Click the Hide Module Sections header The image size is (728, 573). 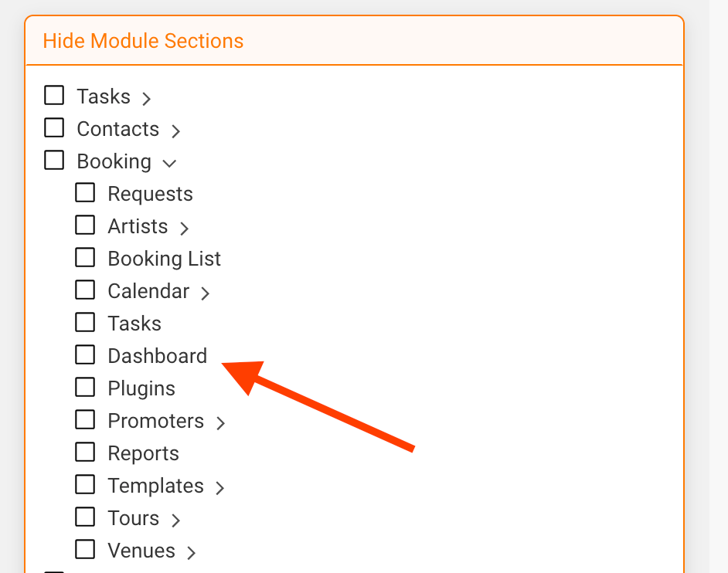click(x=143, y=41)
